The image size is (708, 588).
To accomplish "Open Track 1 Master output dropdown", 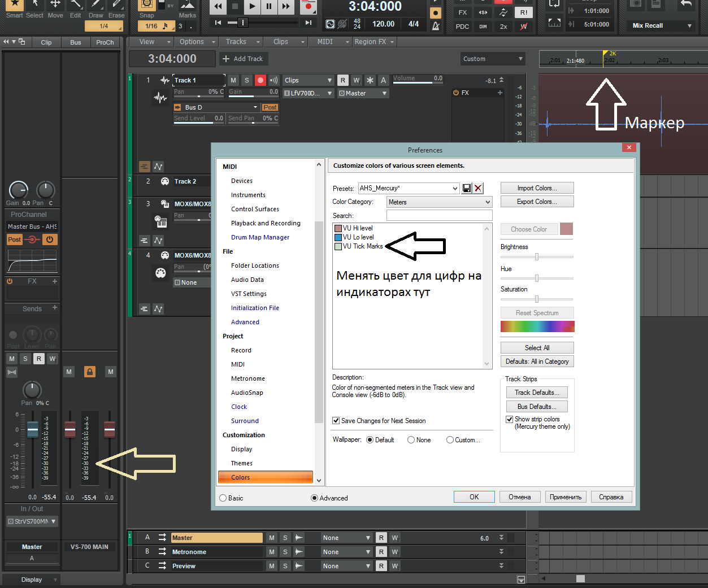I will [x=363, y=93].
